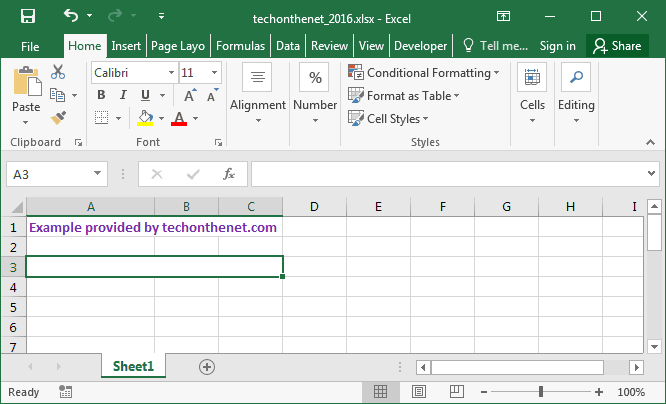
Task: Apply yellow Fill Color bucket
Action: (x=145, y=118)
